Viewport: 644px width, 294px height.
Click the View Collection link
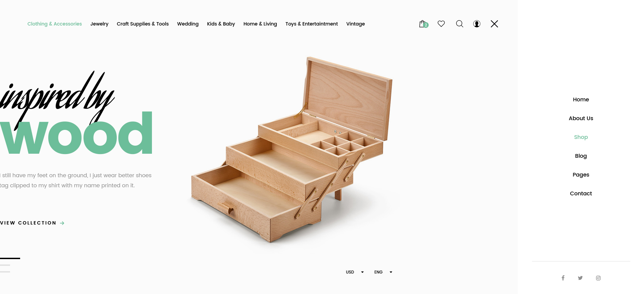(32, 223)
